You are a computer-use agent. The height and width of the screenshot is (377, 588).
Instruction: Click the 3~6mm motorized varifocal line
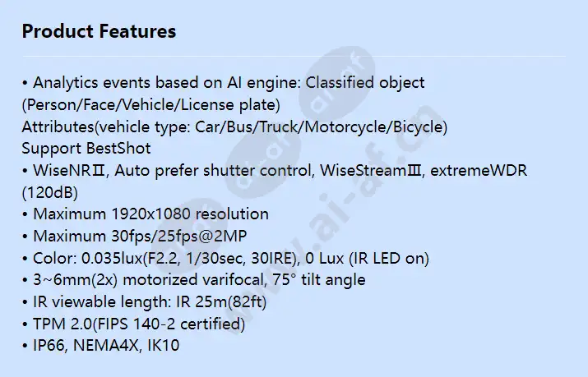point(193,280)
